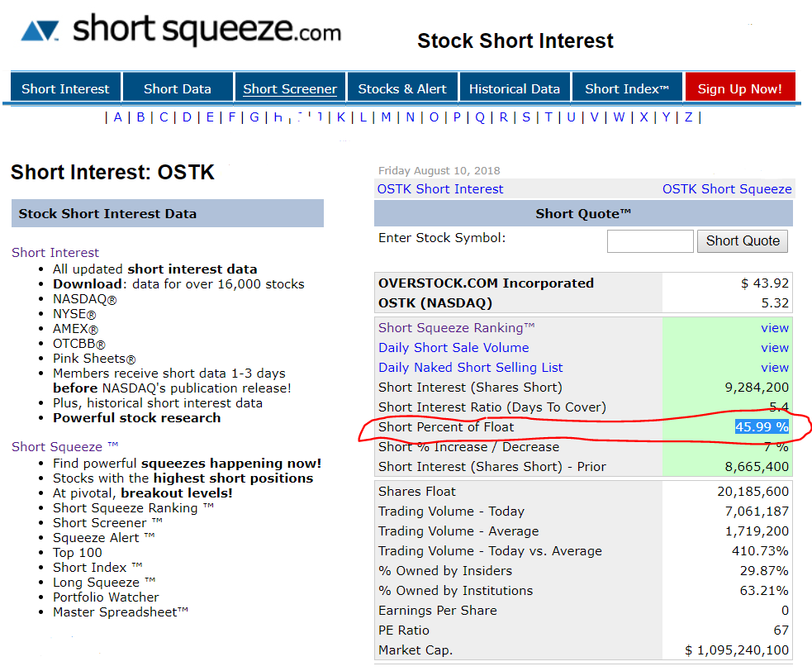Viewport: 812px width, 671px height.
Task: Select the Historical Data tab
Action: pyautogui.click(x=514, y=88)
